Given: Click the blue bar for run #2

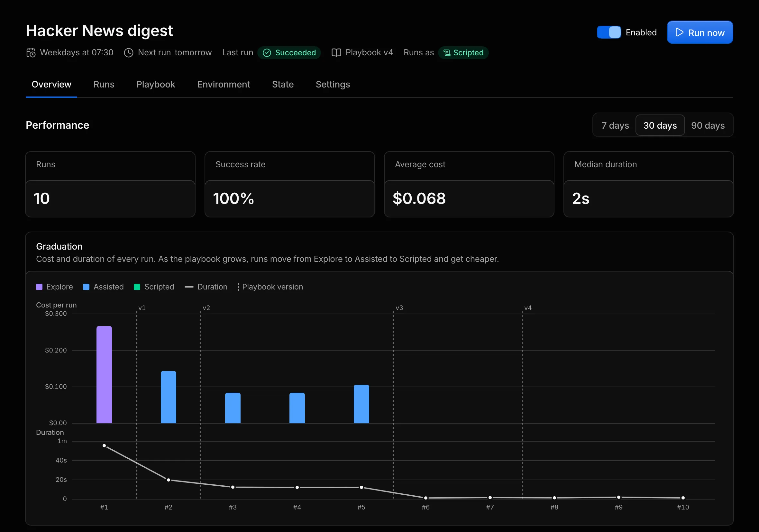Looking at the screenshot, I should [x=168, y=397].
